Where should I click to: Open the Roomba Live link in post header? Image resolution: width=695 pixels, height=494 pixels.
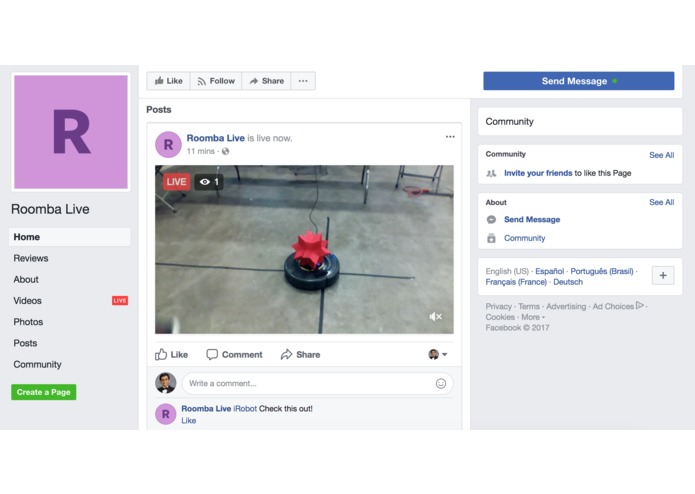(215, 138)
